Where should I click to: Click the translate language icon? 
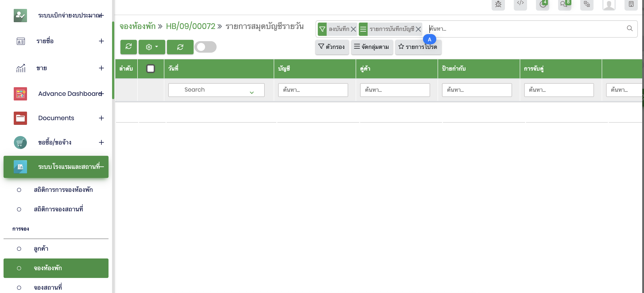586,4
